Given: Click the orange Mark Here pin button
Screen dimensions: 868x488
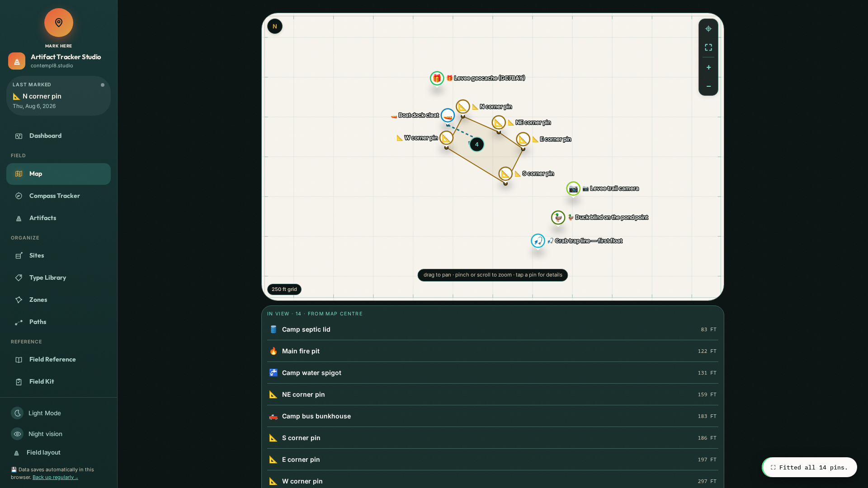Looking at the screenshot, I should click(x=59, y=23).
